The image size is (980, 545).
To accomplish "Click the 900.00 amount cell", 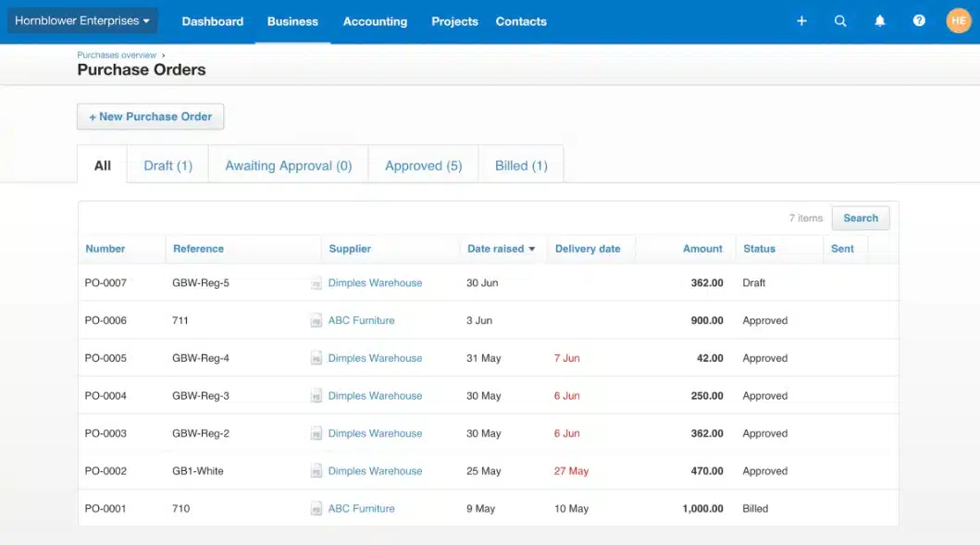I will coord(707,321).
